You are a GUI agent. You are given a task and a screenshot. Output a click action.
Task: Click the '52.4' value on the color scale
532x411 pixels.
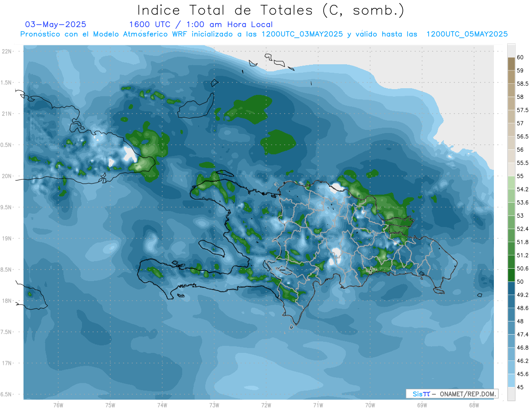(523, 229)
